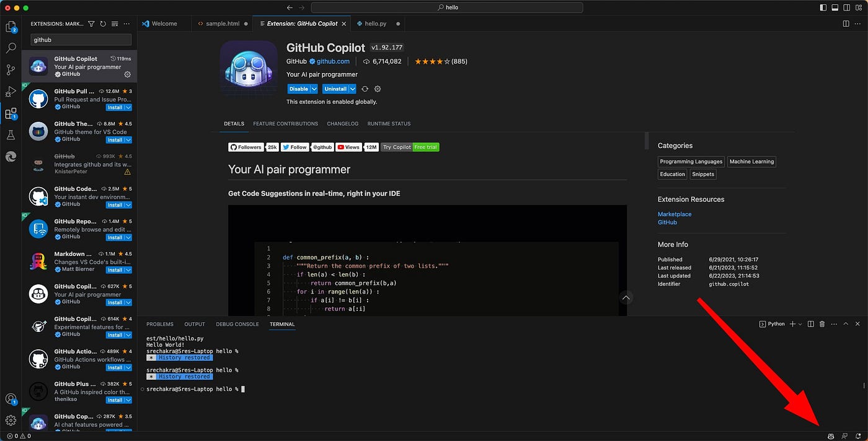Open the Accounts menu in activity bar
868x441 pixels.
coord(11,400)
